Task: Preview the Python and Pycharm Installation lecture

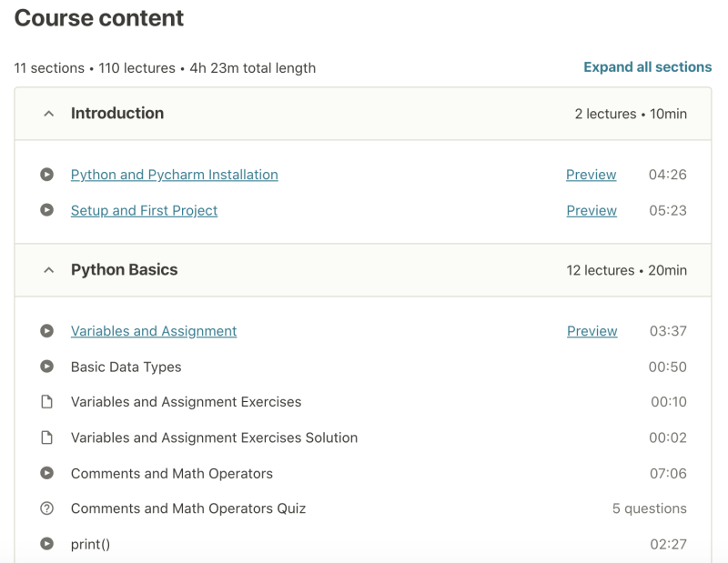Action: [x=591, y=175]
